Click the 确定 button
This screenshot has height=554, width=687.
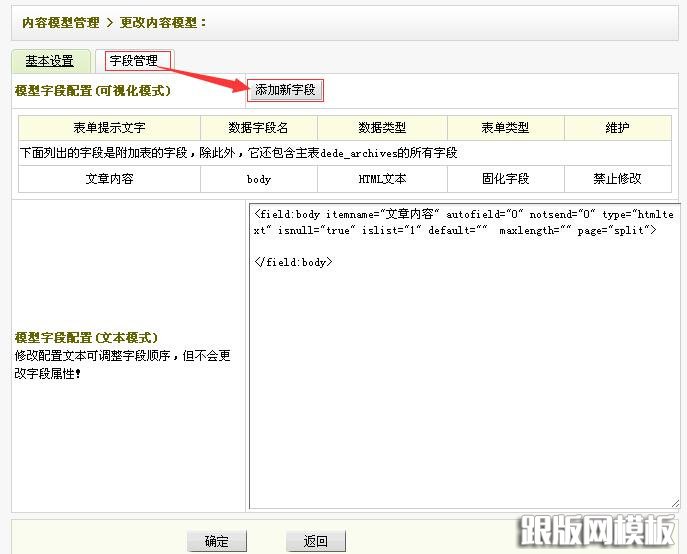[216, 541]
